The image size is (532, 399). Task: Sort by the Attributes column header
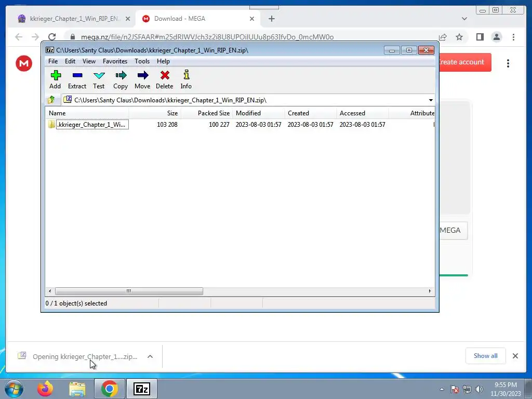(x=411, y=113)
